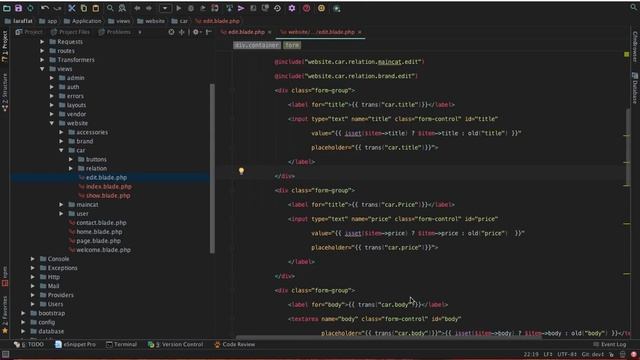Screen dimensions: 640x360
Task: Click the lightbulb intention icon in gutter
Action: (x=241, y=171)
